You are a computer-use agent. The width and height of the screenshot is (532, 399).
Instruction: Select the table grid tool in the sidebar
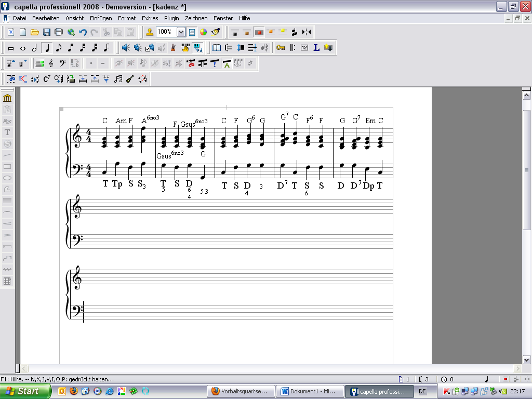(7, 281)
